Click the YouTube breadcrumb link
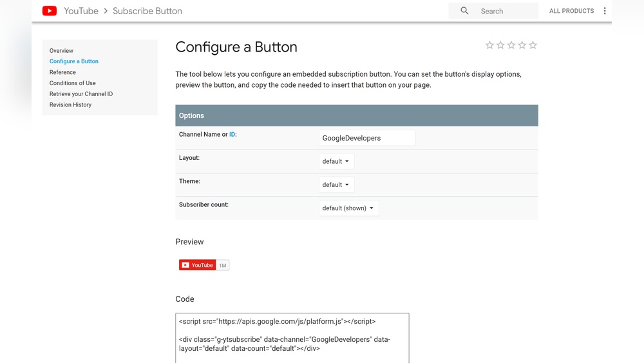Screen dimensions: 644x363 81,11
